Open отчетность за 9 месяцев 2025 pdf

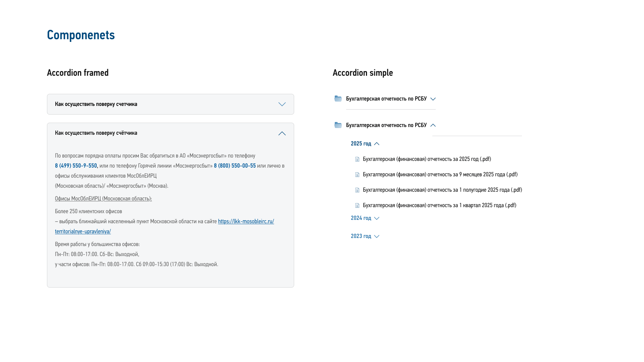tap(440, 175)
